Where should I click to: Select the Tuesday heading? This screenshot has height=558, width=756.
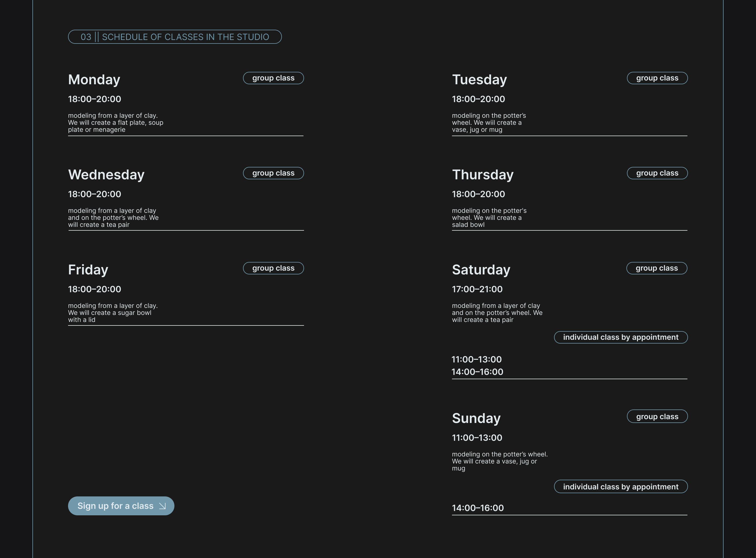pos(479,80)
